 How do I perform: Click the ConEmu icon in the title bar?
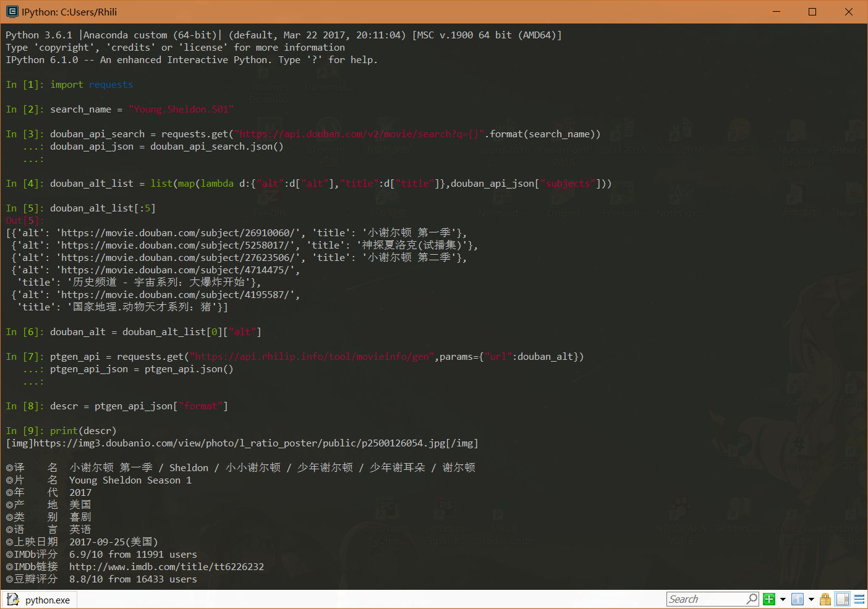click(x=12, y=12)
